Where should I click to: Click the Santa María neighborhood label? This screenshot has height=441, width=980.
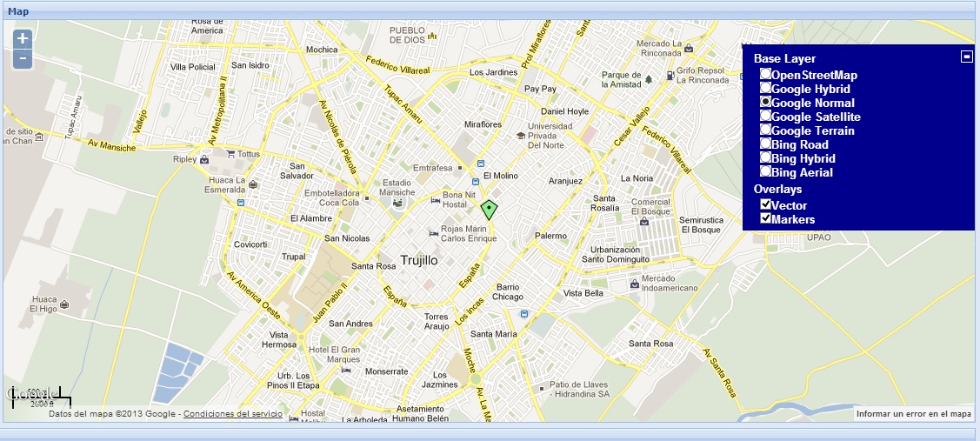click(x=494, y=334)
